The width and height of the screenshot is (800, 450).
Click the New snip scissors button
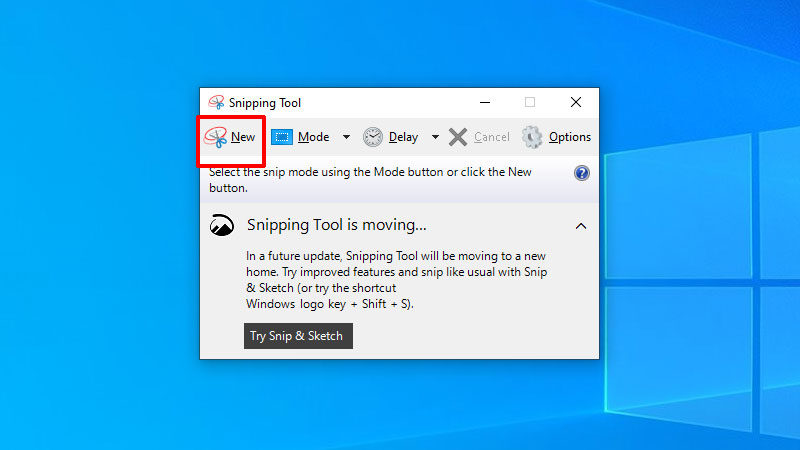pos(230,137)
